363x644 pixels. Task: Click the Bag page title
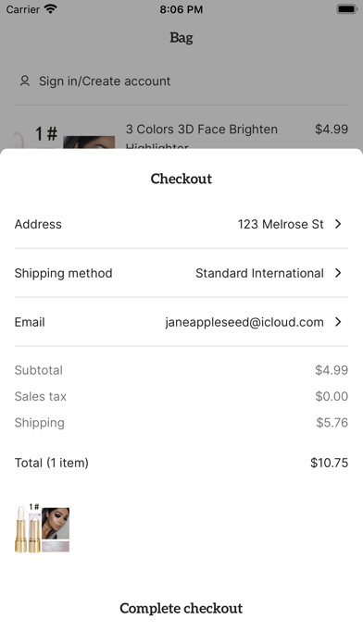point(181,38)
